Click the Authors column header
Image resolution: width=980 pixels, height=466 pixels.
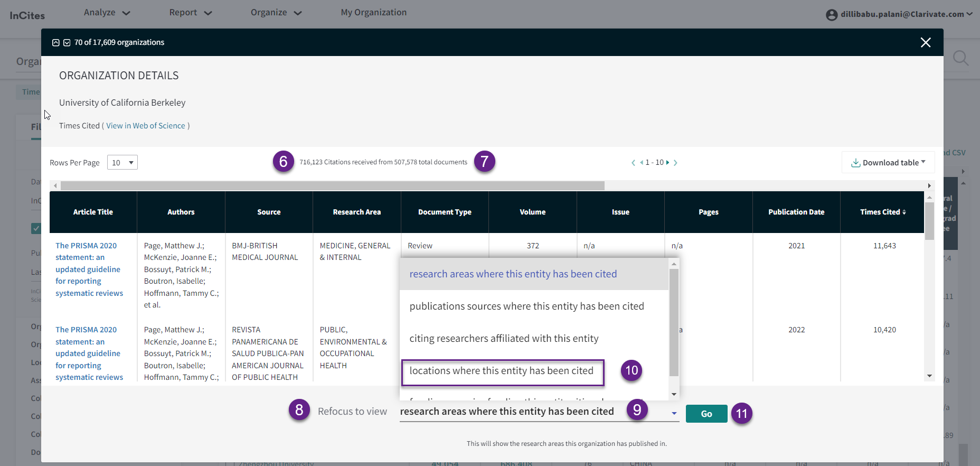coord(181,212)
